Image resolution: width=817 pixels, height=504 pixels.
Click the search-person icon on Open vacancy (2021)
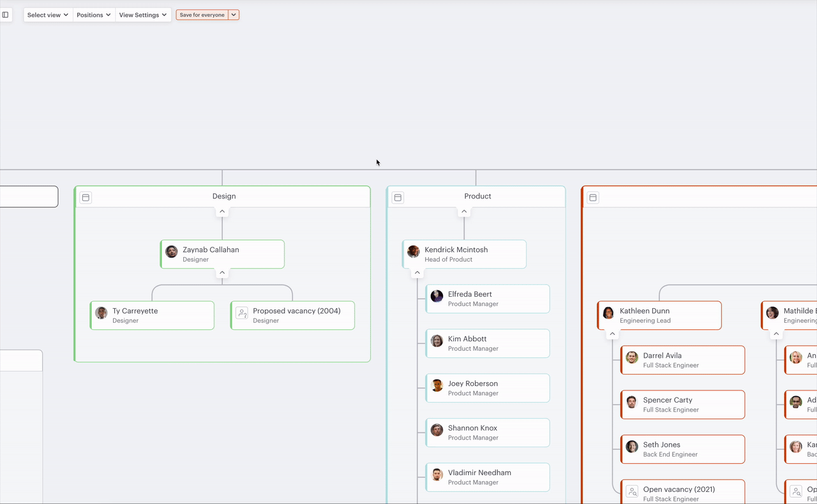coord(632,491)
